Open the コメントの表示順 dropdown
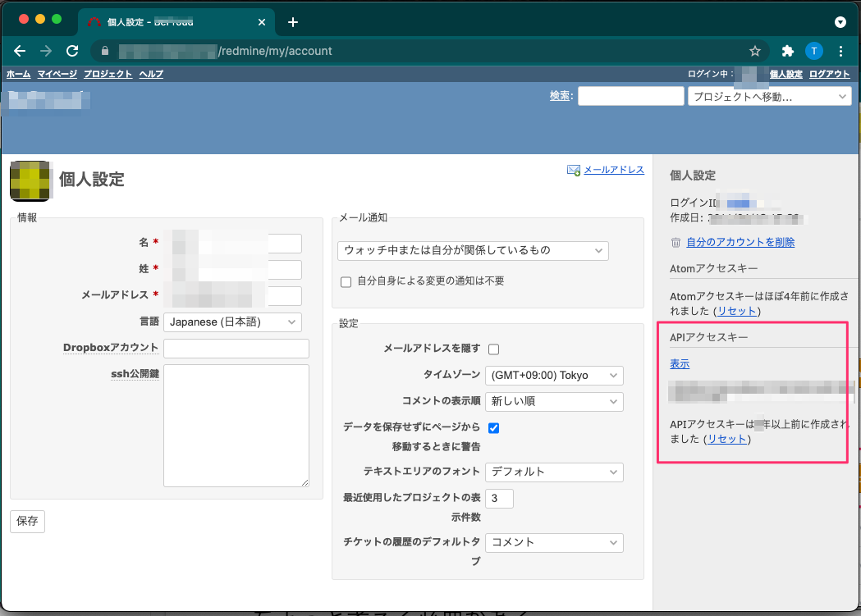This screenshot has width=861, height=616. tap(554, 402)
